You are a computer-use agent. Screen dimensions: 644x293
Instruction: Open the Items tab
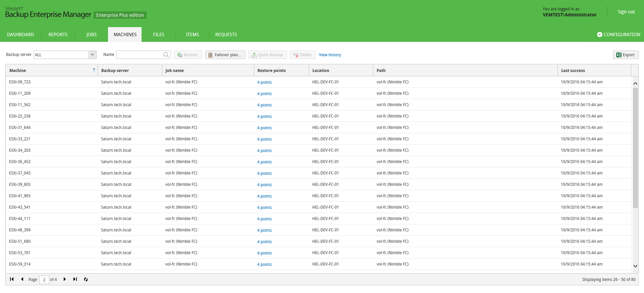tap(193, 34)
